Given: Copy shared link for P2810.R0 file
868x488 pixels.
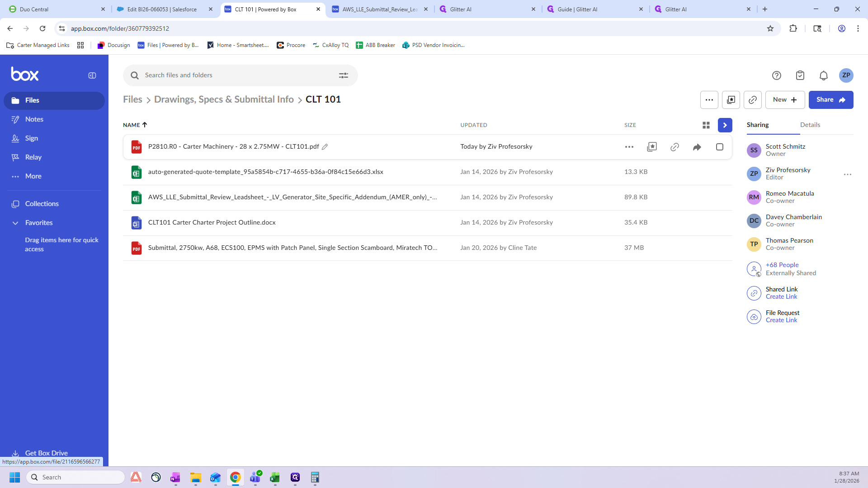Looking at the screenshot, I should coord(675,147).
